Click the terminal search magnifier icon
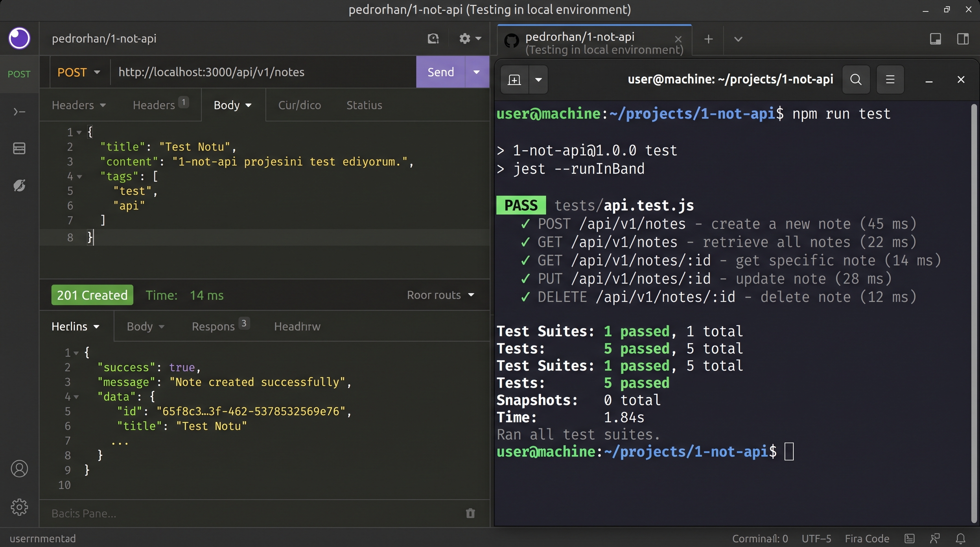The width and height of the screenshot is (980, 547). pos(856,79)
